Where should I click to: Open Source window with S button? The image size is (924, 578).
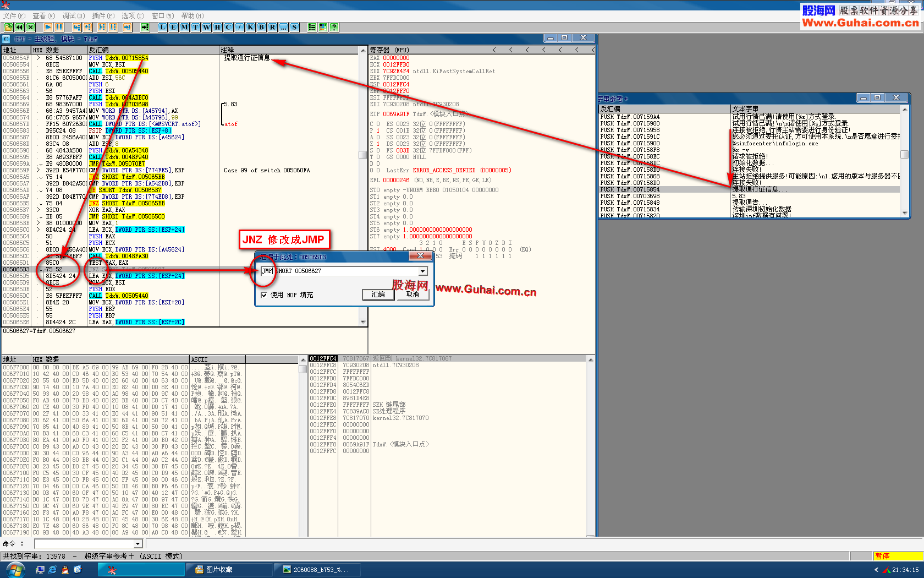tap(295, 27)
